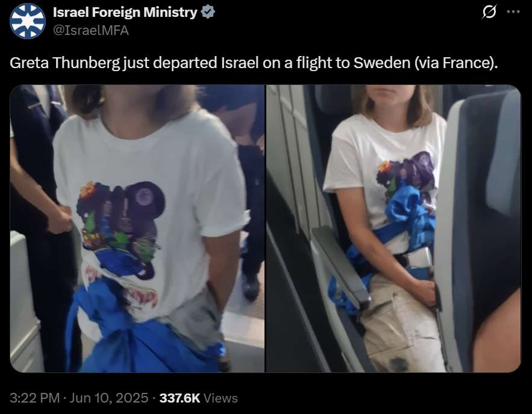
Task: Open the Grok explain-this-post icon
Action: click(x=489, y=12)
